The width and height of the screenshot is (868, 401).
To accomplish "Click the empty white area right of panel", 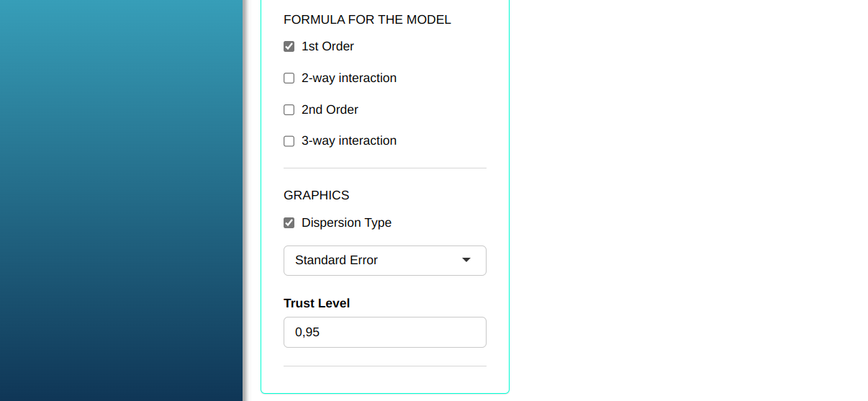I will (684, 202).
